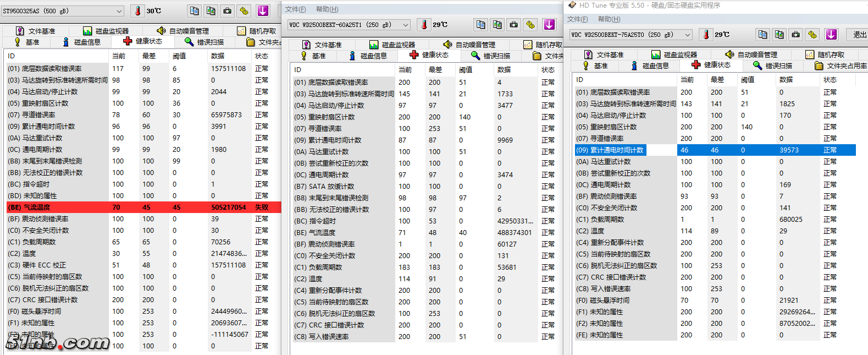
Task: Expand the WDC WD2500BEKT-60A25T1 drive selector
Action: pos(406,25)
